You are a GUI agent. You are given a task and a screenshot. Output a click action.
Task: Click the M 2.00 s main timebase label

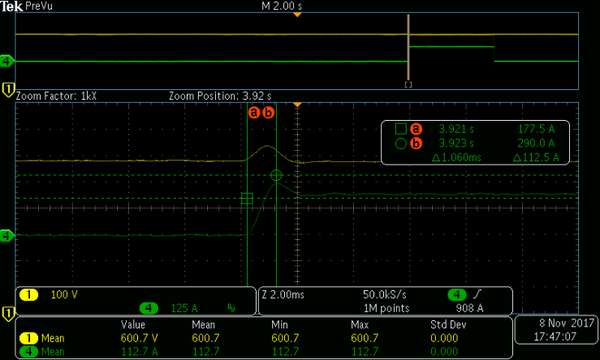(282, 6)
